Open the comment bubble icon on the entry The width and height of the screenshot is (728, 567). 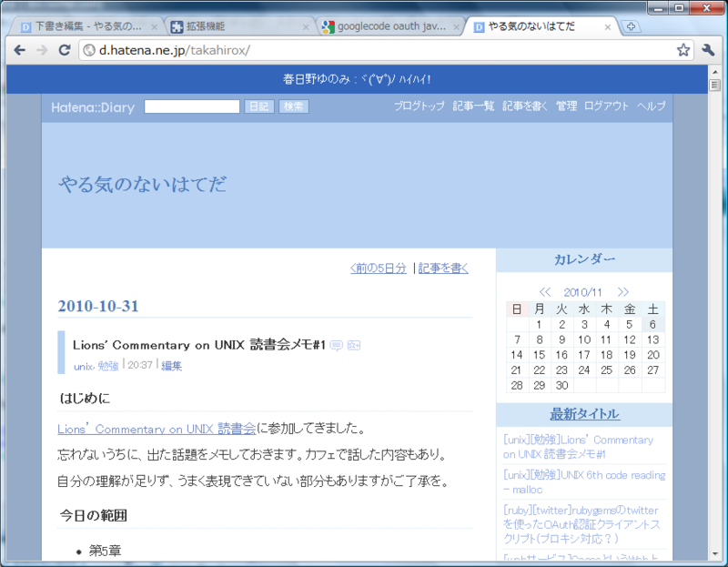coord(338,345)
